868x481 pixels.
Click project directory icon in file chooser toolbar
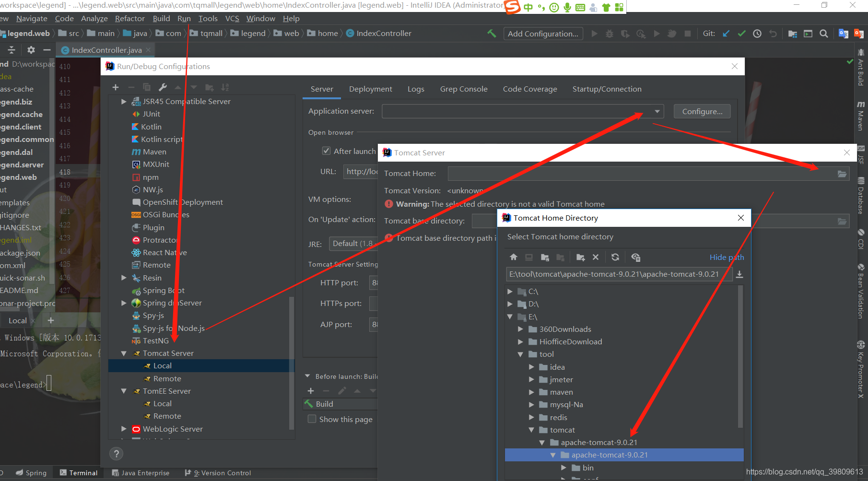coord(545,258)
